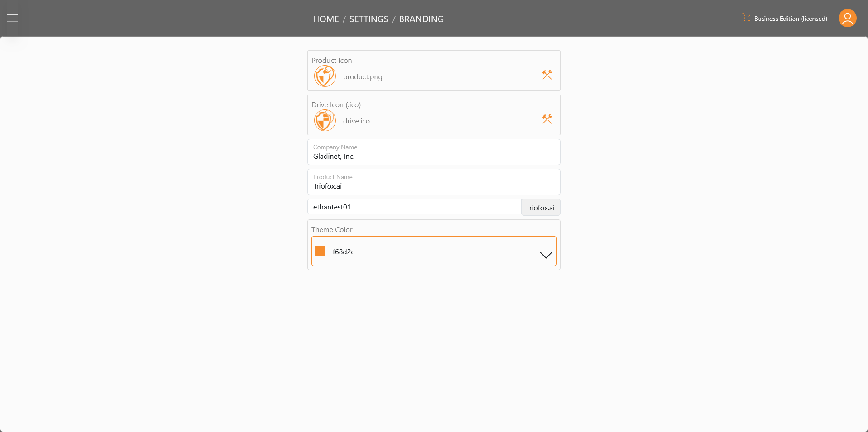868x432 pixels.
Task: Click the orange f68d2e color swatch
Action: pyautogui.click(x=320, y=251)
